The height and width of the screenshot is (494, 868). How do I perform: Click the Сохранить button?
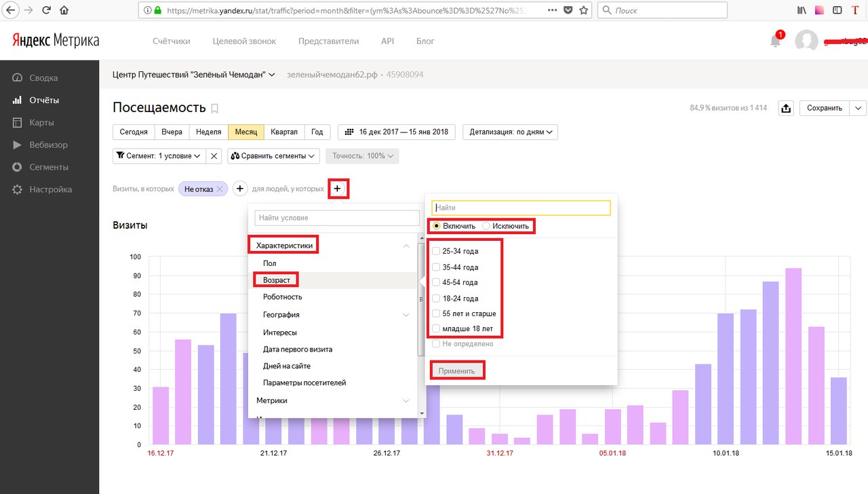(825, 109)
